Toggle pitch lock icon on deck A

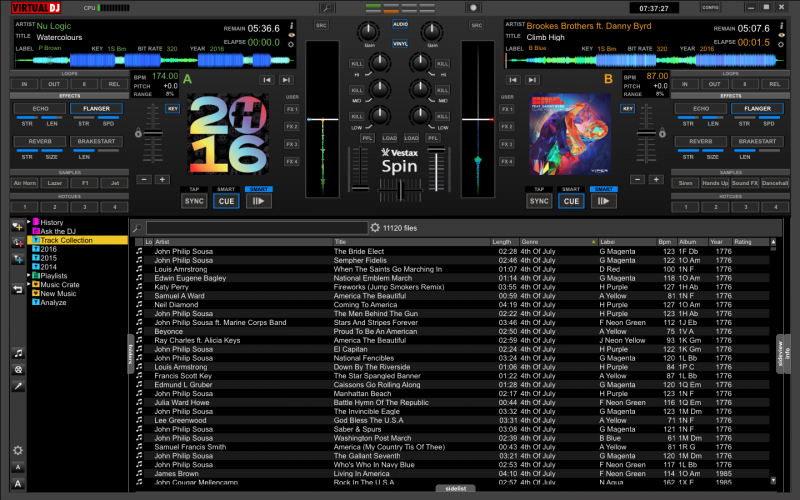coord(138,133)
